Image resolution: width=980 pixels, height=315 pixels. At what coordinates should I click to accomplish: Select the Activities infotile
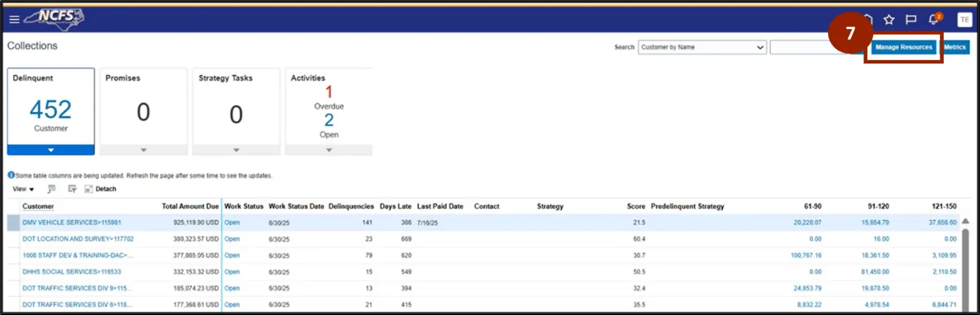pos(329,107)
